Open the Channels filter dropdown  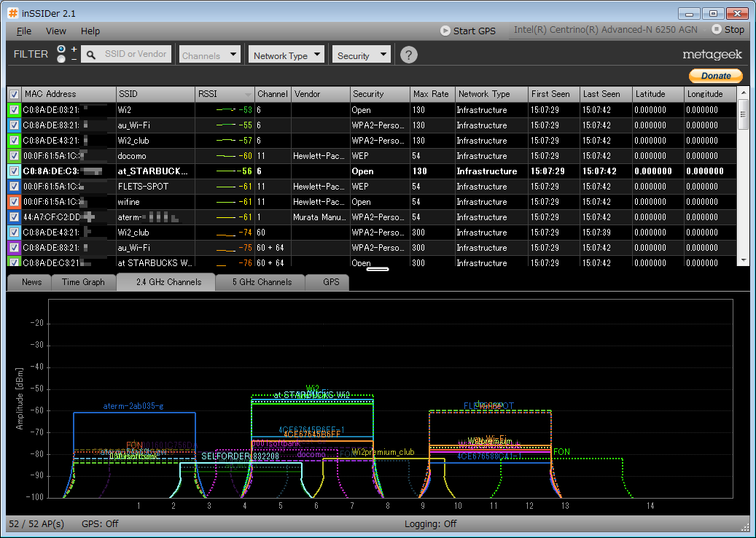click(209, 55)
